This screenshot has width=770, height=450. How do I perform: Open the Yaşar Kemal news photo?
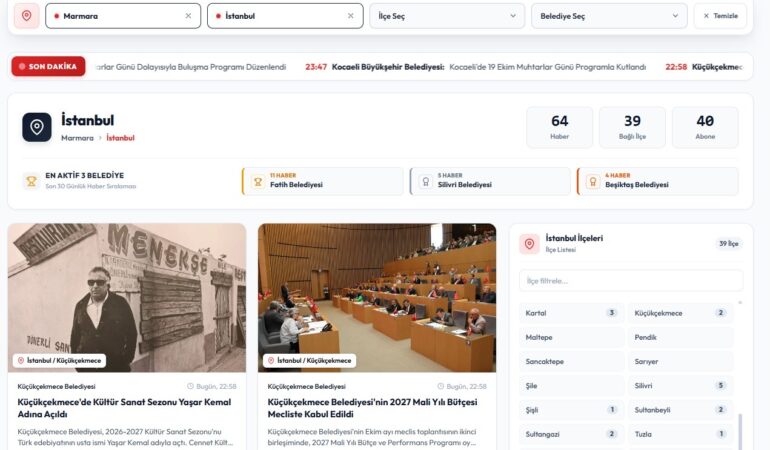127,298
